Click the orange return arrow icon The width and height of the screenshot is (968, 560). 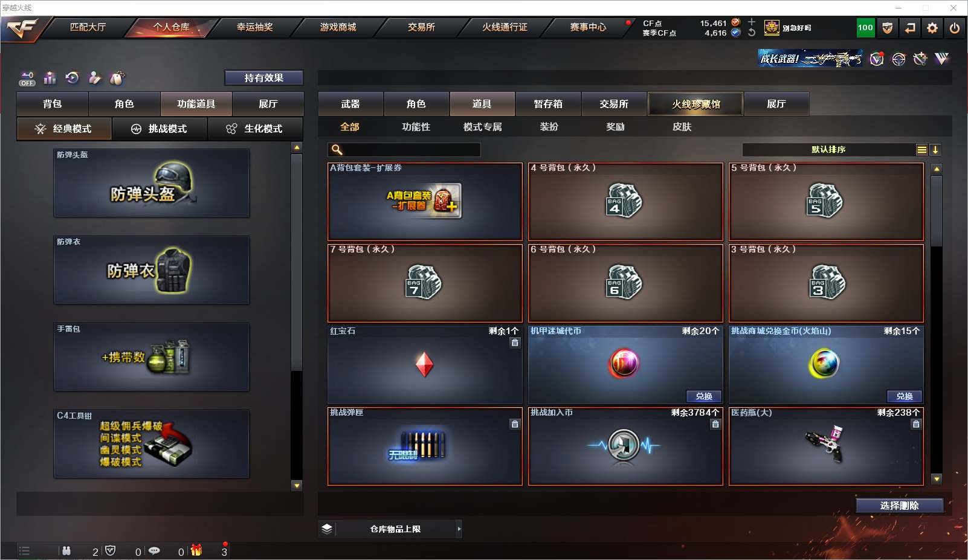point(910,28)
